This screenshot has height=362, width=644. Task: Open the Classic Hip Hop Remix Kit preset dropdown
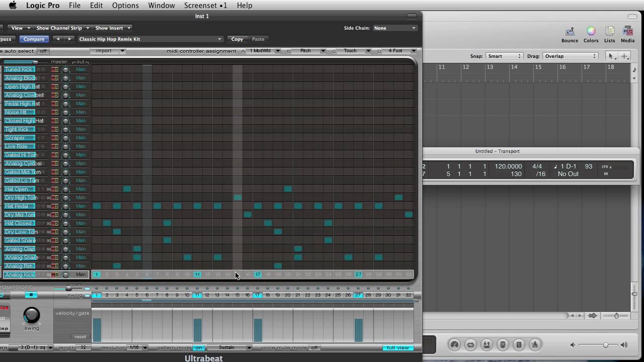[x=150, y=39]
